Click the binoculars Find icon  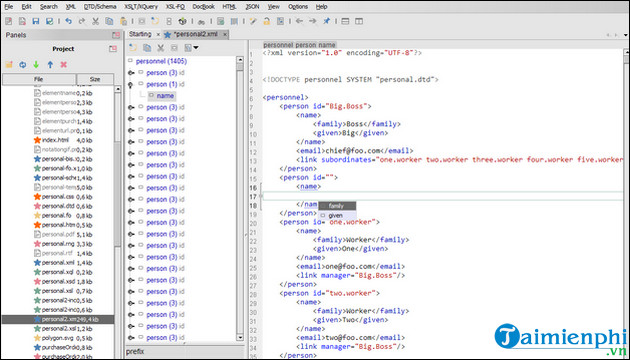point(202,21)
